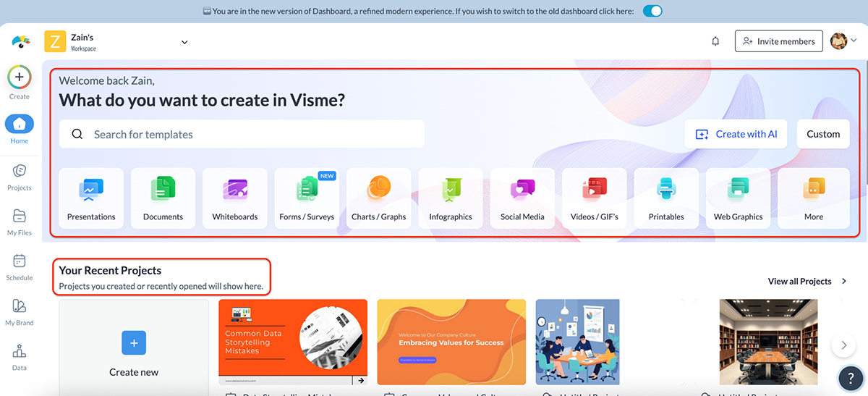Click the next arrow in recent projects
Viewport: 868px width, 396px height.
click(x=843, y=345)
